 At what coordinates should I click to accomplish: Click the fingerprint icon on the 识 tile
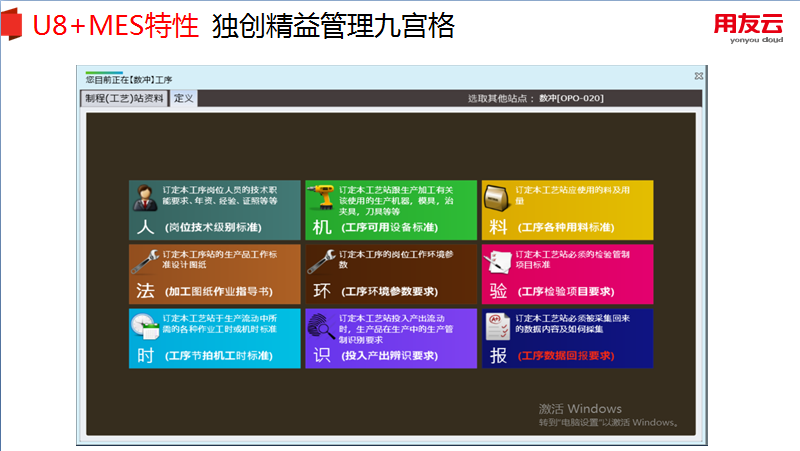[321, 324]
